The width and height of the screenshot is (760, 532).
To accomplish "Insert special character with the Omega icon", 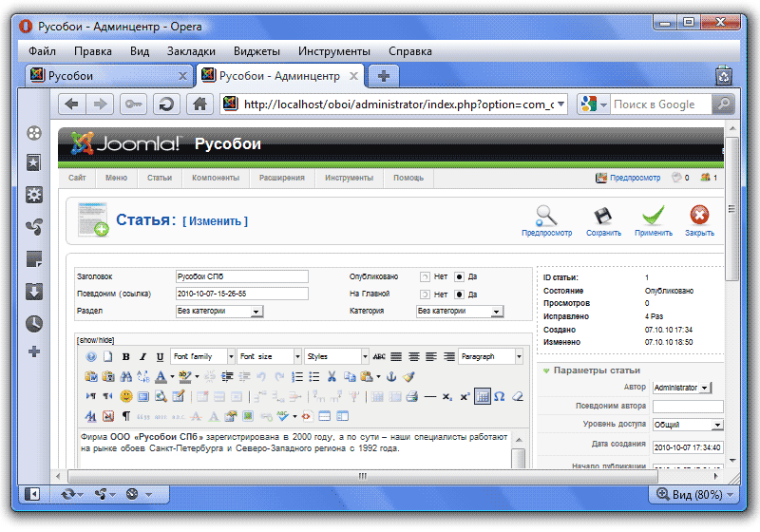I will click(500, 396).
